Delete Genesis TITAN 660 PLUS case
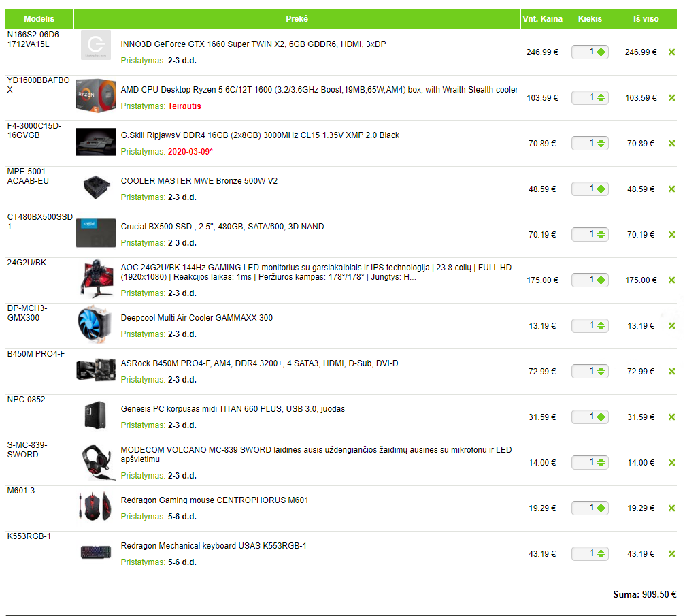The height and width of the screenshot is (616, 685). 671,417
